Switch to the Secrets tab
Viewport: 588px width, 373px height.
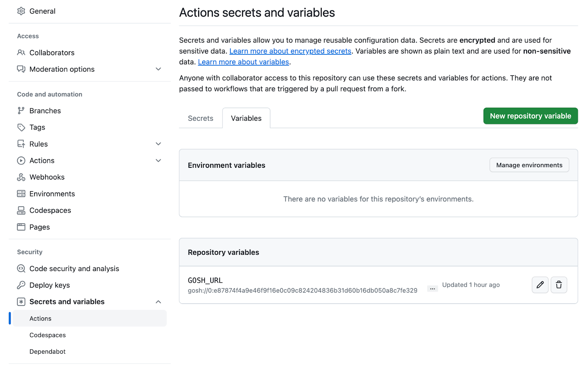click(200, 118)
